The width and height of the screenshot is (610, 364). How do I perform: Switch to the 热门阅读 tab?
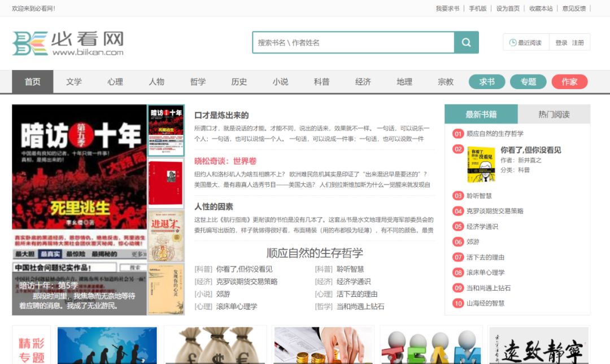tap(554, 113)
